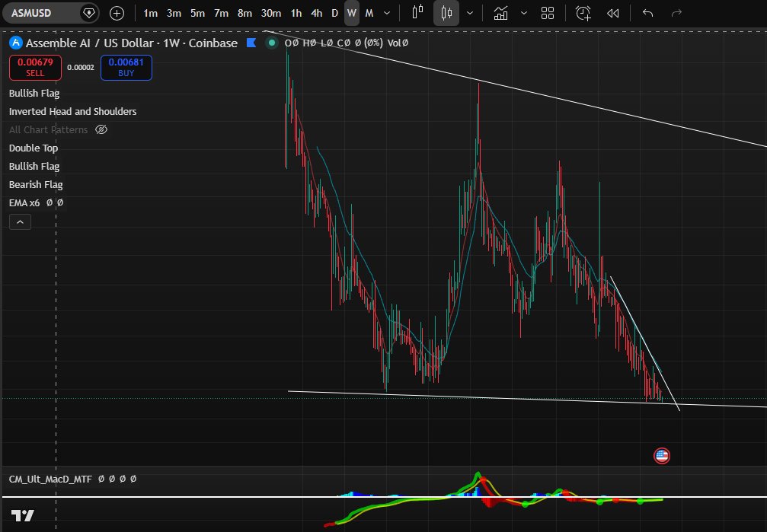Add a compare symbol with plus icon
The height and width of the screenshot is (532, 767).
tap(117, 13)
